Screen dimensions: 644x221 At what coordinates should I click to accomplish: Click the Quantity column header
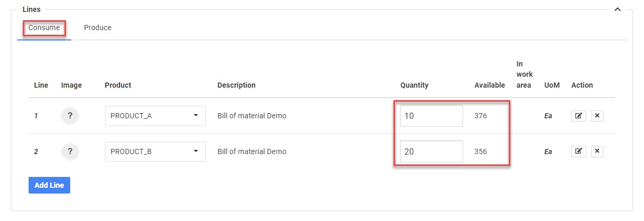point(414,85)
